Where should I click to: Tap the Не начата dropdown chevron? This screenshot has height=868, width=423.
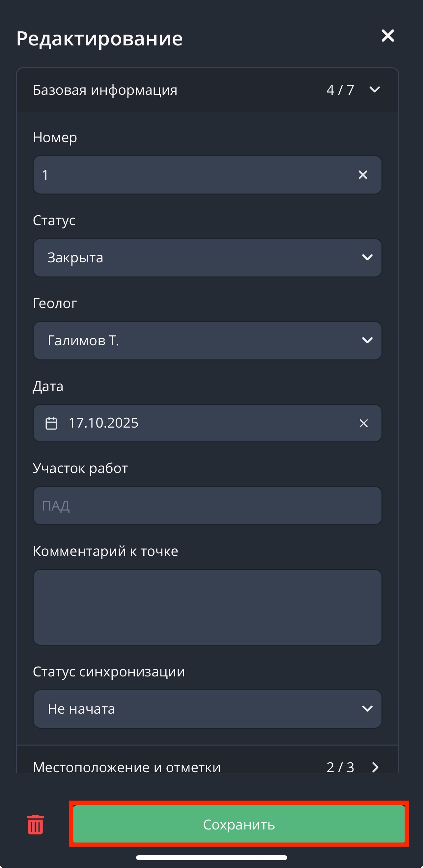click(367, 709)
